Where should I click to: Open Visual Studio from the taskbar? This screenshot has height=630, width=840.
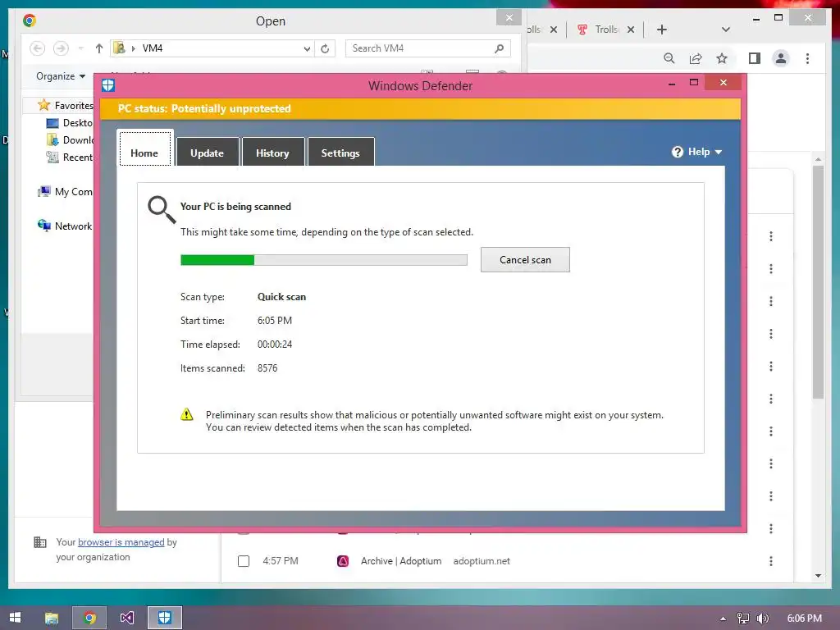click(127, 619)
